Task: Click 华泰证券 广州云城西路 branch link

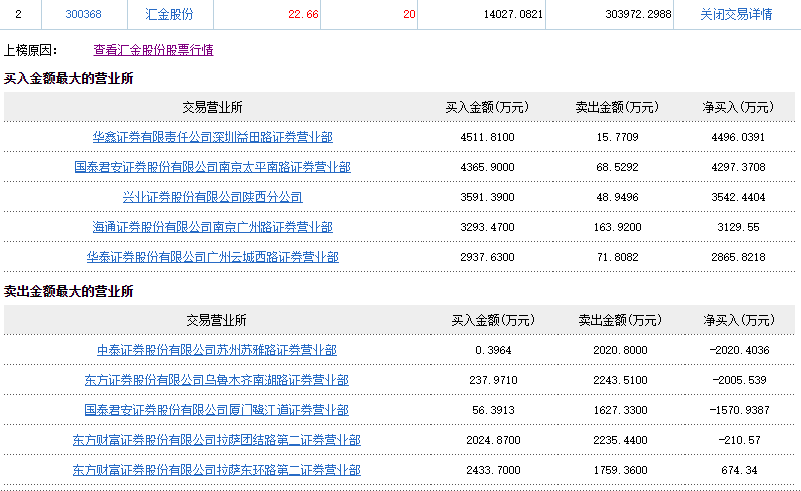Action: (212, 257)
